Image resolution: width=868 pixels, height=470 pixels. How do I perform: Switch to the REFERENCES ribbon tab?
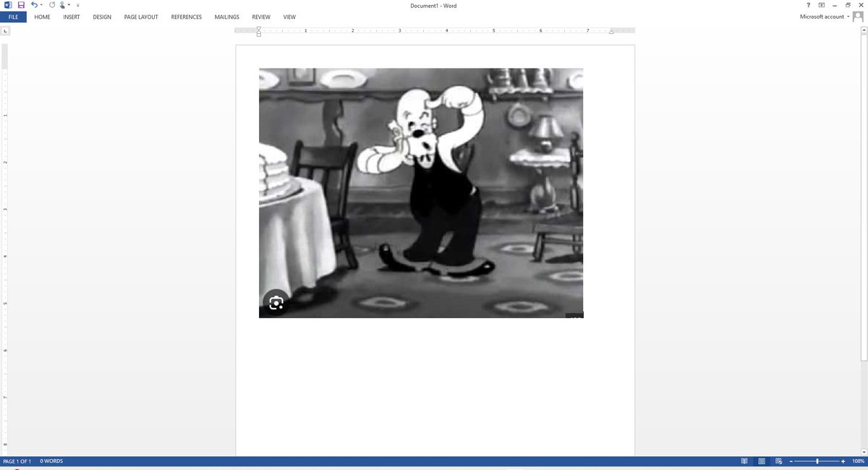(187, 17)
